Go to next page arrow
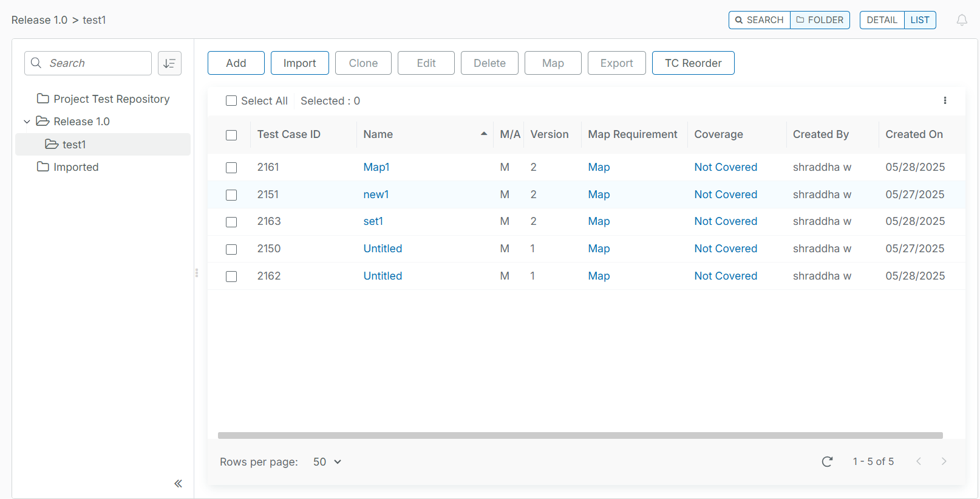The image size is (980, 499). pyautogui.click(x=944, y=462)
